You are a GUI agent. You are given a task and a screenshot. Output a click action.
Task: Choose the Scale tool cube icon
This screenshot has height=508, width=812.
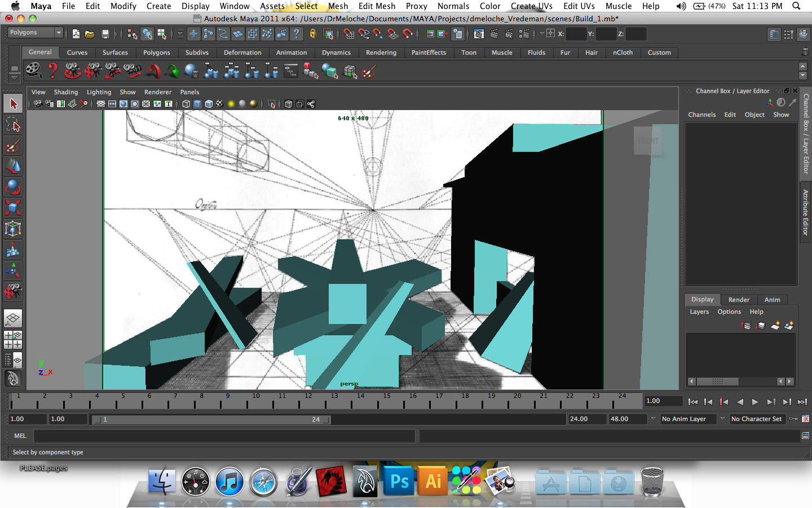click(13, 207)
